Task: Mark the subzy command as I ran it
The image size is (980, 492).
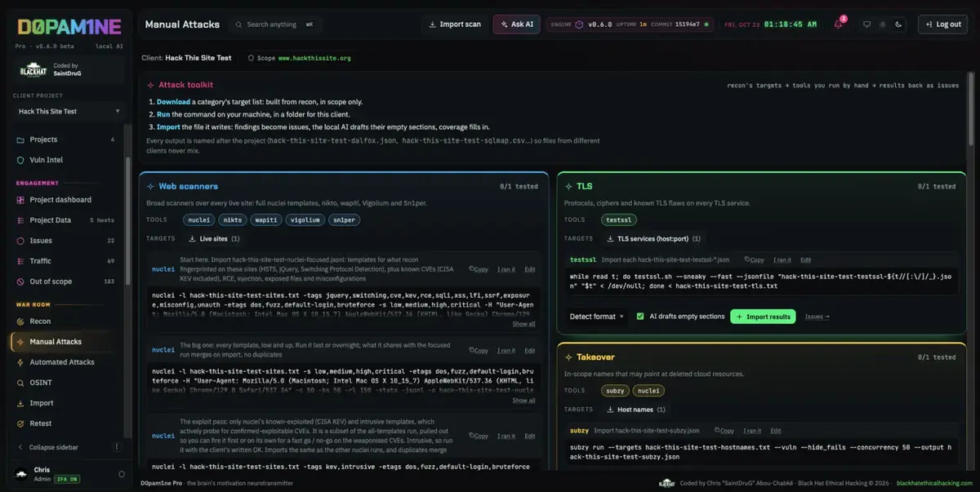Action: 752,431
